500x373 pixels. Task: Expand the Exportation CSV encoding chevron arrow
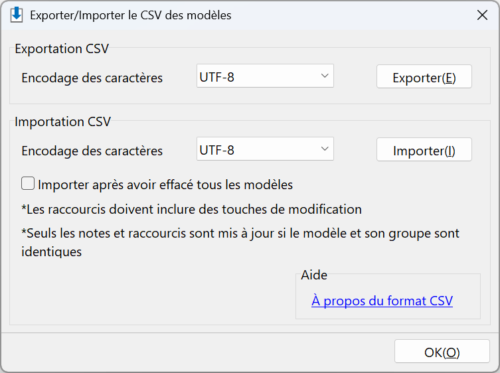pyautogui.click(x=325, y=76)
